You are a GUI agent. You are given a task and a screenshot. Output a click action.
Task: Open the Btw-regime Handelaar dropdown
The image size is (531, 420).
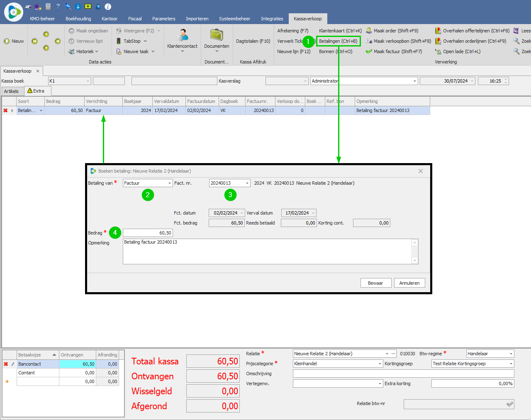click(511, 354)
